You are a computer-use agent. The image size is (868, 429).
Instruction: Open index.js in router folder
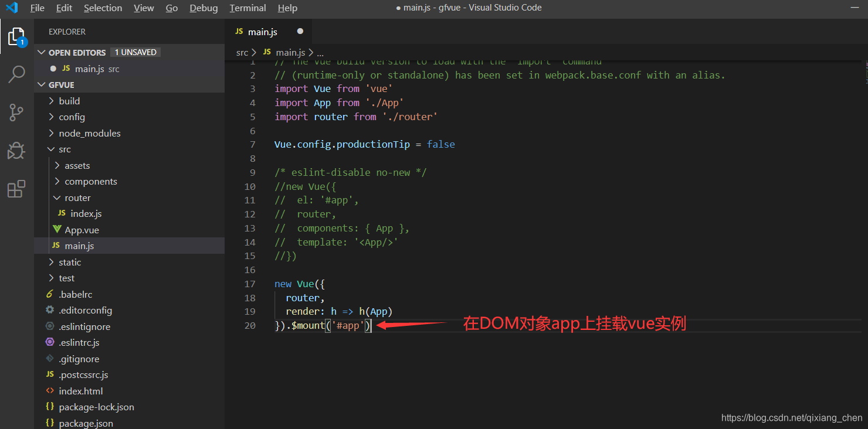tap(129, 213)
